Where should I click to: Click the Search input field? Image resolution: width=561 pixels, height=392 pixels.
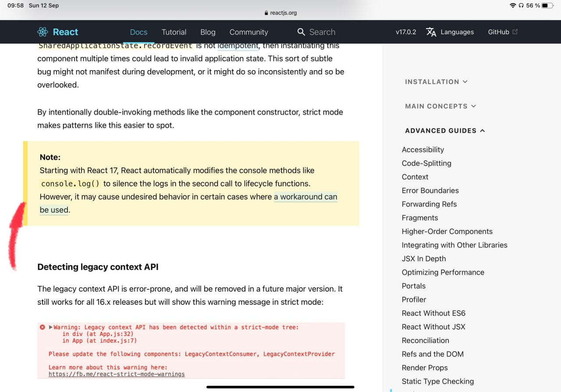tap(322, 32)
